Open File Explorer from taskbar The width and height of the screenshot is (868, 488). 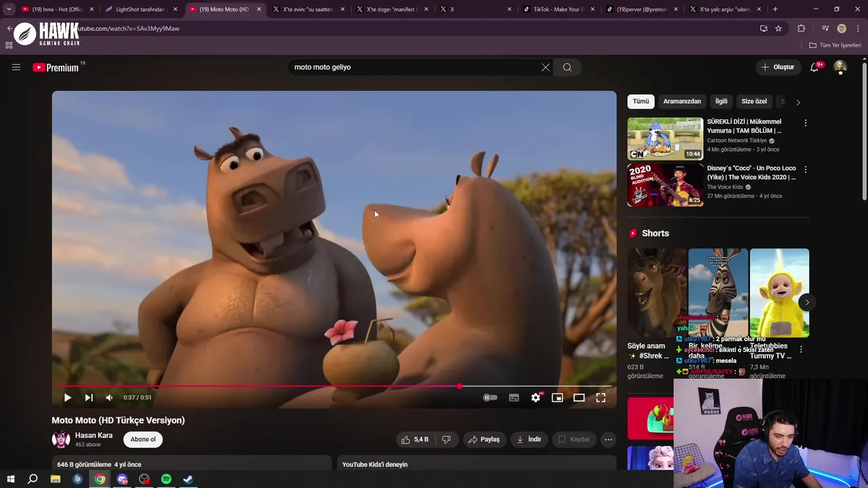[x=56, y=479]
